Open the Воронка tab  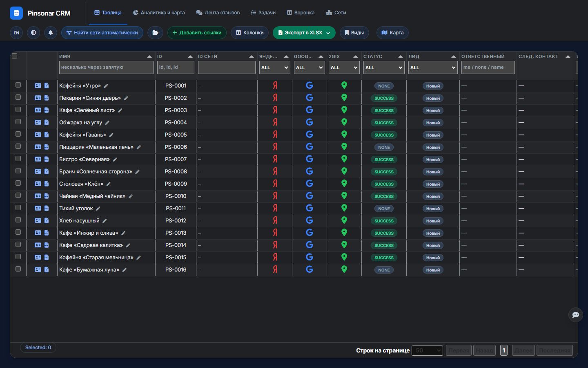pyautogui.click(x=301, y=13)
